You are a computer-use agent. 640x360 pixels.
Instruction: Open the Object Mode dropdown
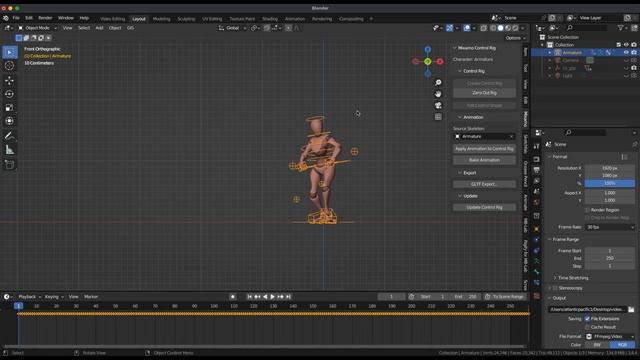pos(37,28)
